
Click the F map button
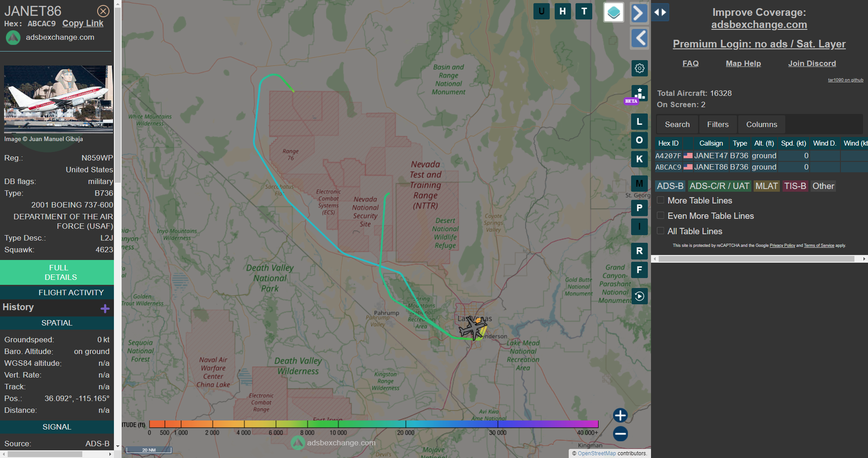pyautogui.click(x=639, y=270)
